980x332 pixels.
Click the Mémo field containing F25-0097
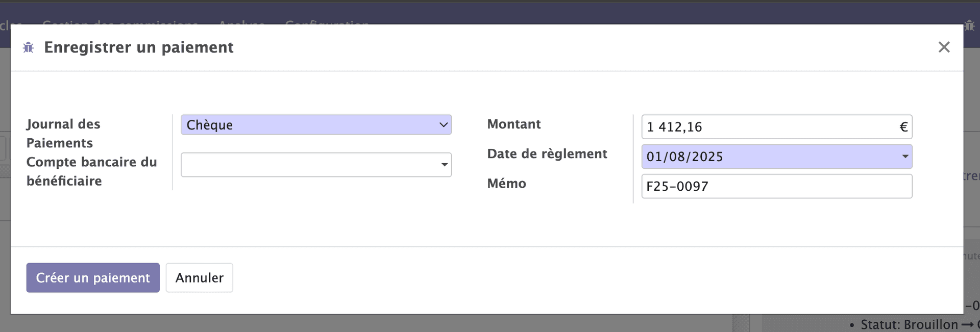(x=776, y=186)
